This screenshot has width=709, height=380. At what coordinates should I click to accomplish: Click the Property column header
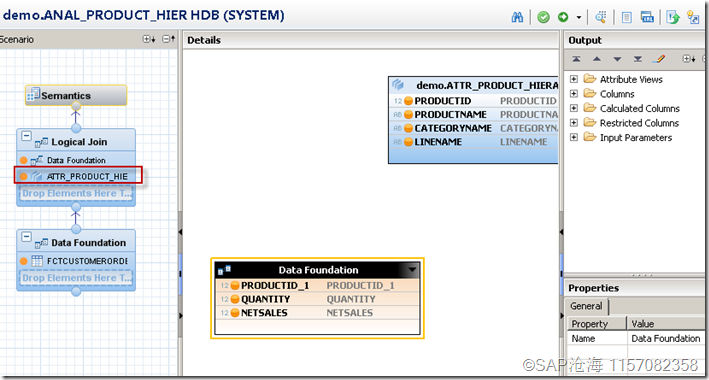coord(596,324)
